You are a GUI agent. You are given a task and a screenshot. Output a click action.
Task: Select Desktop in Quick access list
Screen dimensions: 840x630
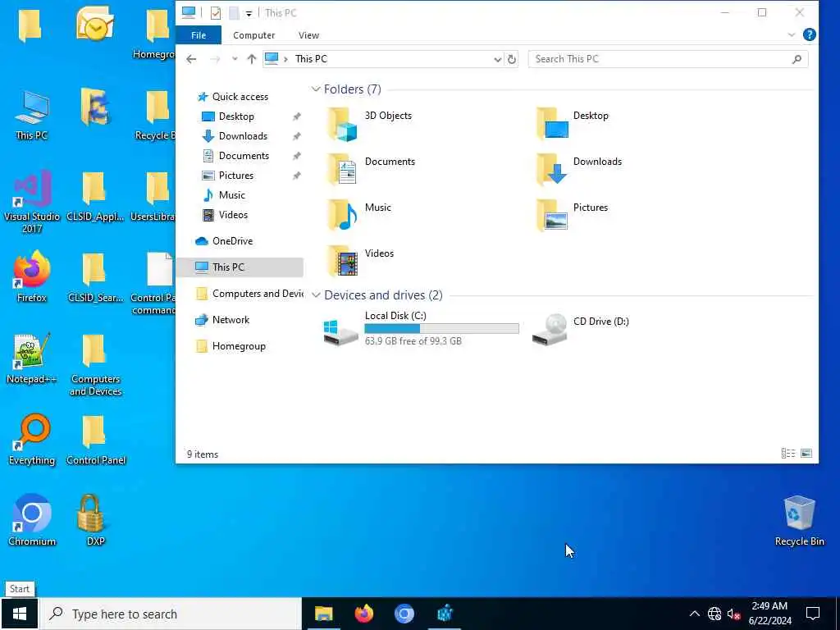click(x=236, y=116)
